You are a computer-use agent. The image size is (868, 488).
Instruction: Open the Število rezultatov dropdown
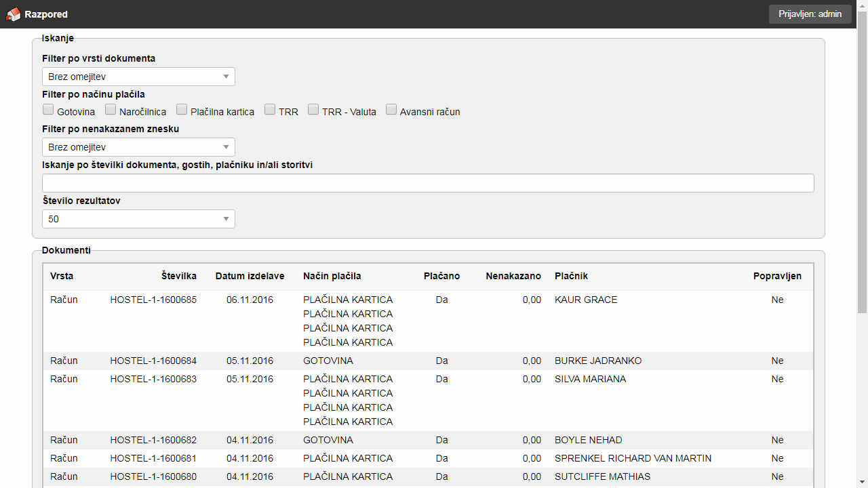click(x=138, y=219)
